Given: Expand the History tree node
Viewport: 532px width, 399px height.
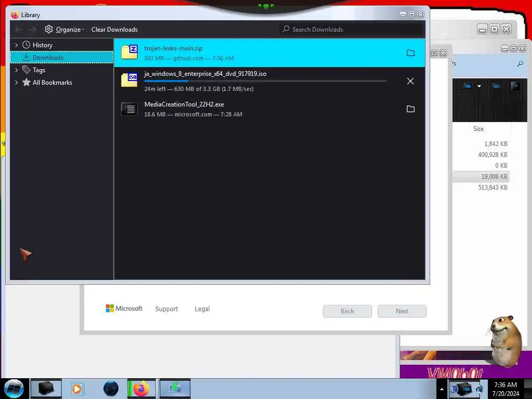Looking at the screenshot, I should coord(16,45).
